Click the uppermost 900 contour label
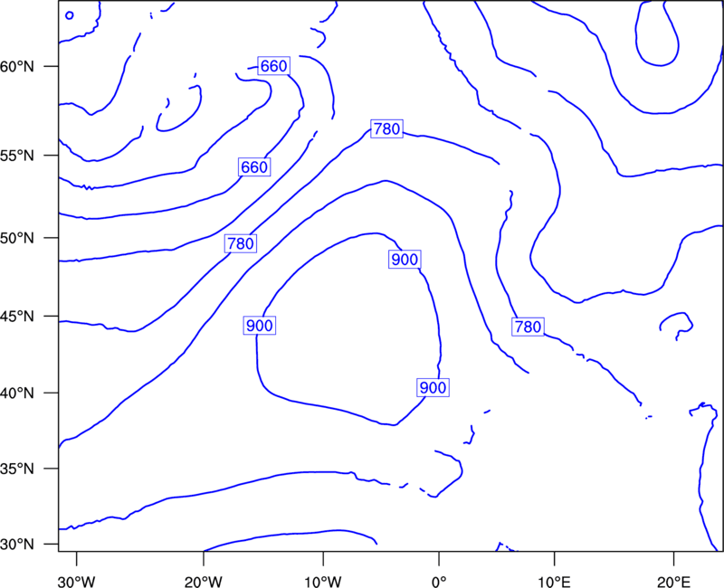724x588 pixels. [405, 260]
